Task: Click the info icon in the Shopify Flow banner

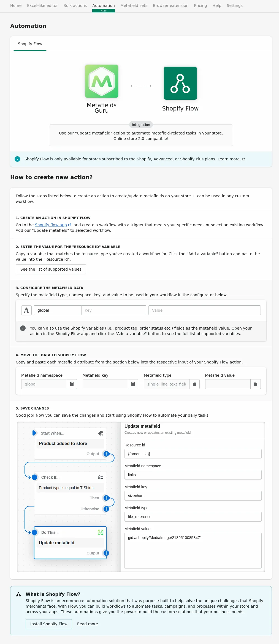Action: click(x=17, y=159)
